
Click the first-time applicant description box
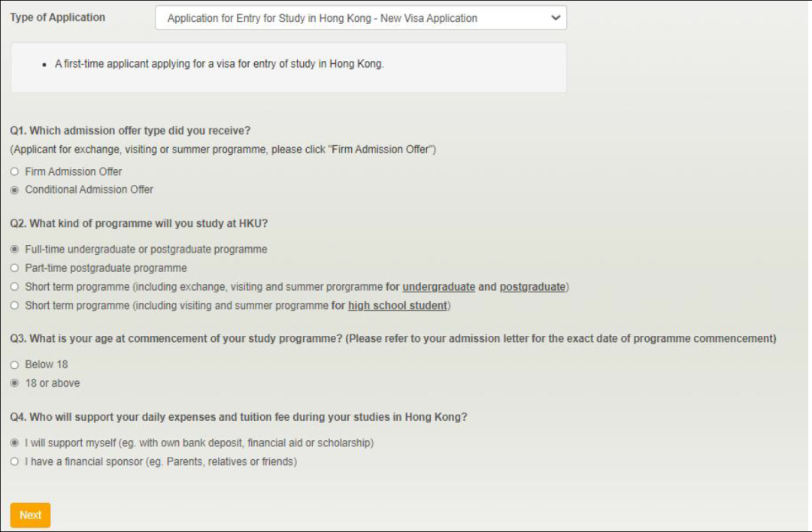[289, 68]
